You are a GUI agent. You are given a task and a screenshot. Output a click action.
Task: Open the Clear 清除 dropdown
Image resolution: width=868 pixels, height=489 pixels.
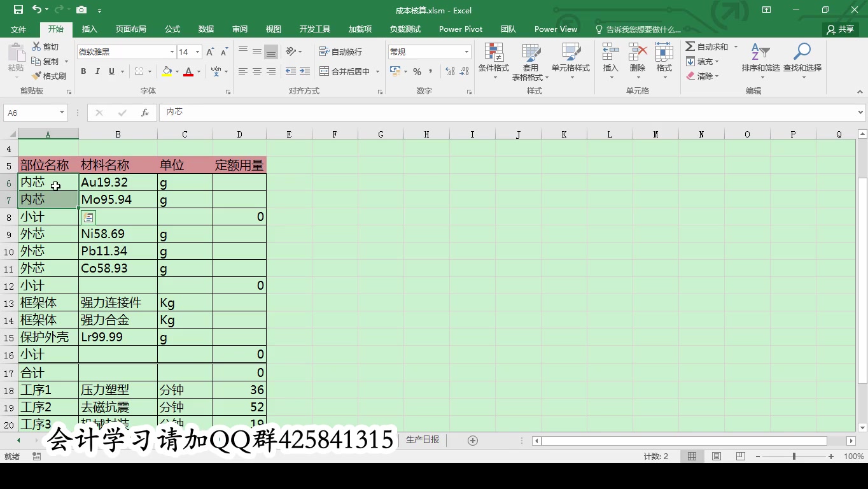703,76
